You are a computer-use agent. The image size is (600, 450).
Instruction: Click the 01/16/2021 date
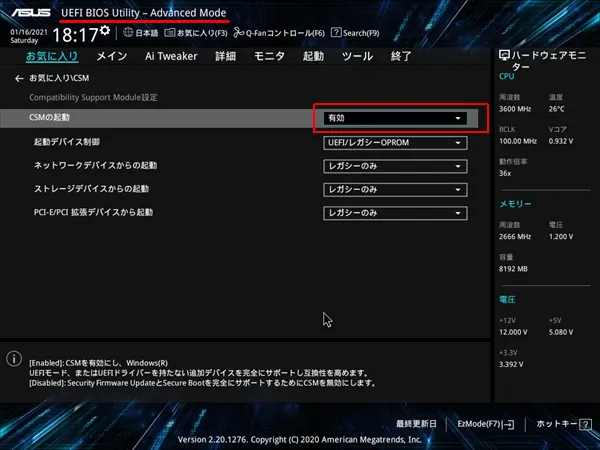point(29,33)
